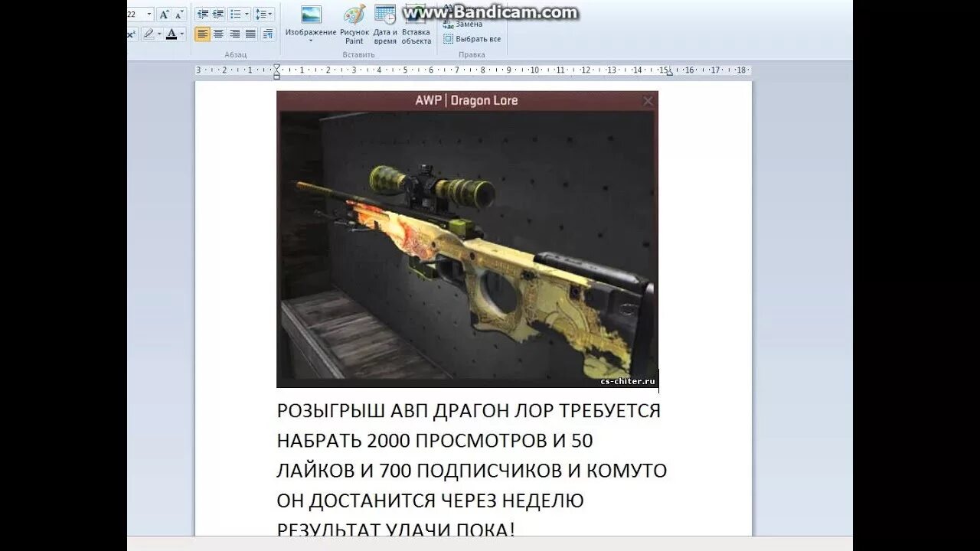980x551 pixels.
Task: Apply the font text color
Action: [x=171, y=34]
